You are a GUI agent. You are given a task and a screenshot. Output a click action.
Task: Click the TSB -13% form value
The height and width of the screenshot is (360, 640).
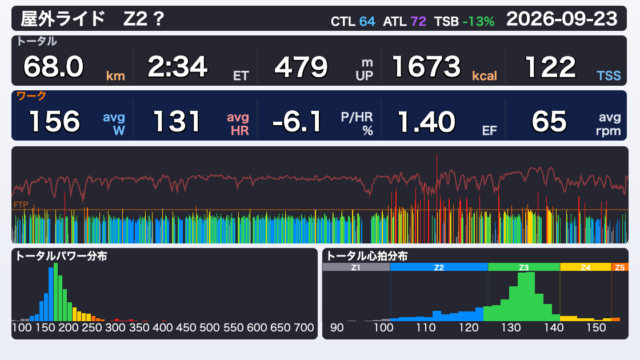point(464,21)
